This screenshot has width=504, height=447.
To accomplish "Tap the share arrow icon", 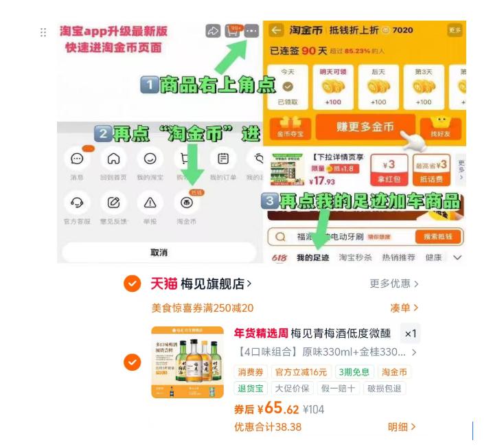I will (x=213, y=31).
